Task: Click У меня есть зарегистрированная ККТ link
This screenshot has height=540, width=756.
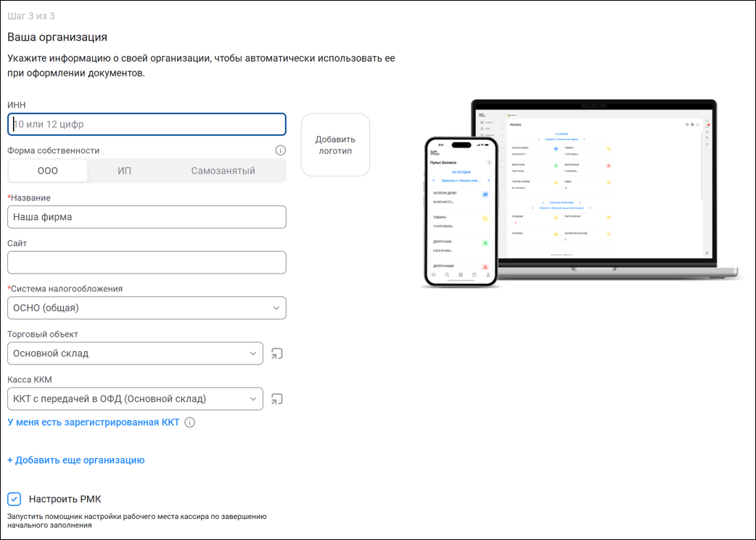Action: [x=94, y=422]
